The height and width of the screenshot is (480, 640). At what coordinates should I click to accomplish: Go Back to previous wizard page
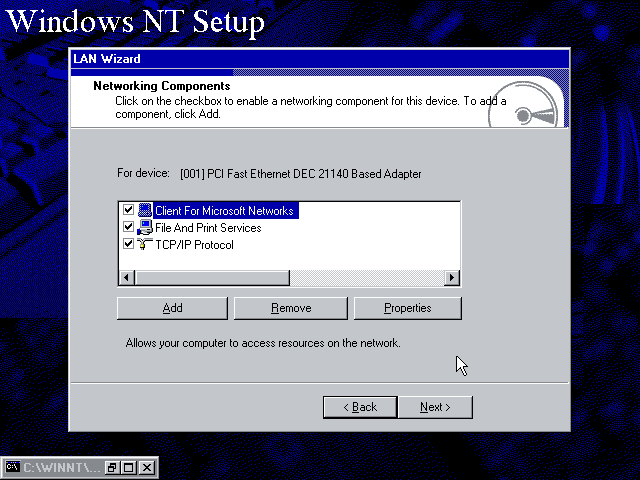click(360, 407)
